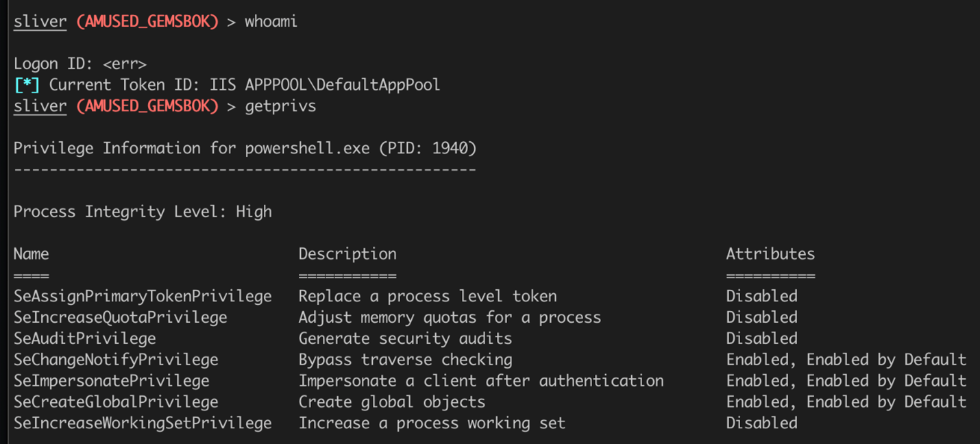Click the powershell.exe PID 1940 heading

click(245, 148)
